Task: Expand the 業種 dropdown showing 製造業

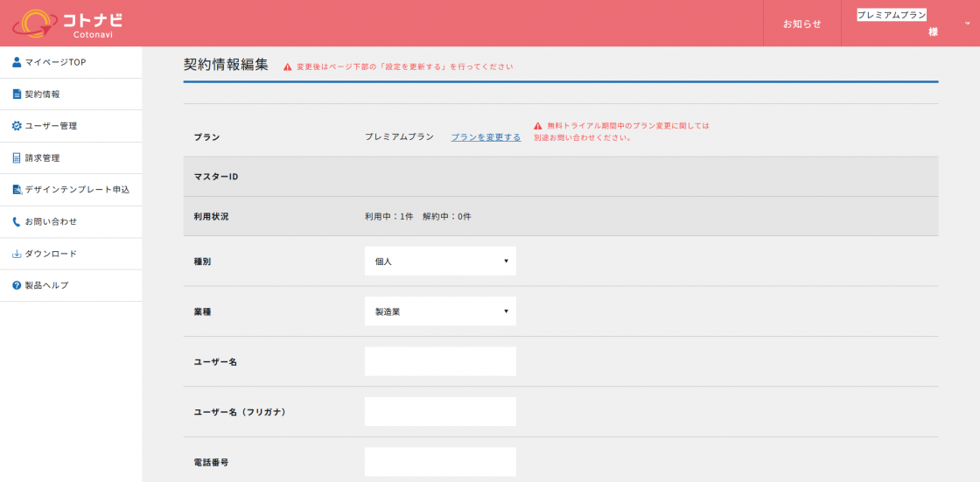Action: tap(440, 311)
